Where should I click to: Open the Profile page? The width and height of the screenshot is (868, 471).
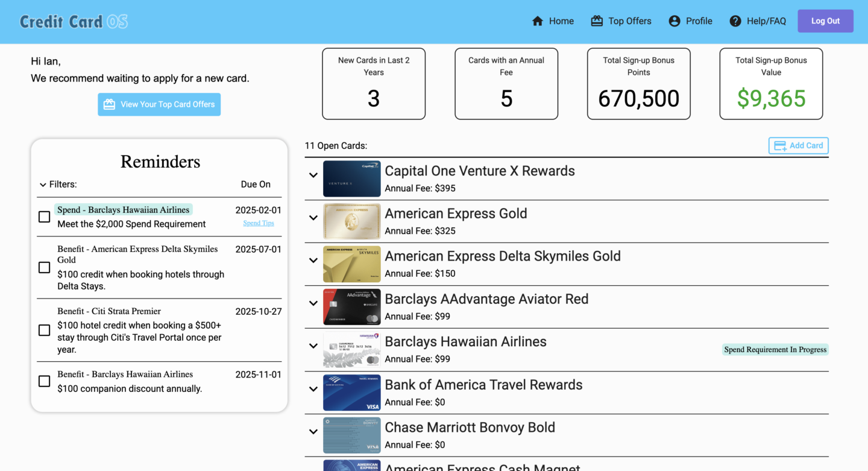click(x=690, y=21)
